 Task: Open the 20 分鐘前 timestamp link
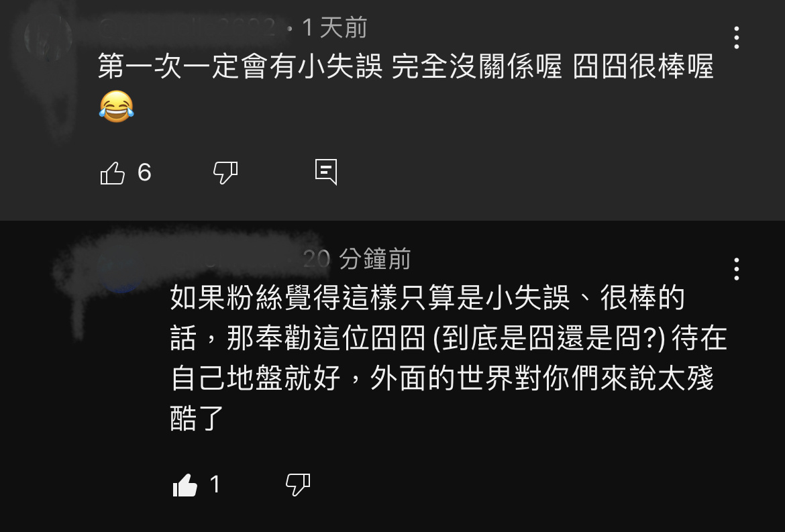[x=357, y=259]
